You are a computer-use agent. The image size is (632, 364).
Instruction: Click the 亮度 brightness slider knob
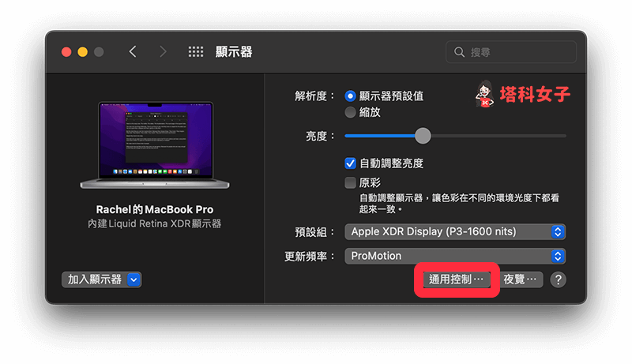[423, 136]
